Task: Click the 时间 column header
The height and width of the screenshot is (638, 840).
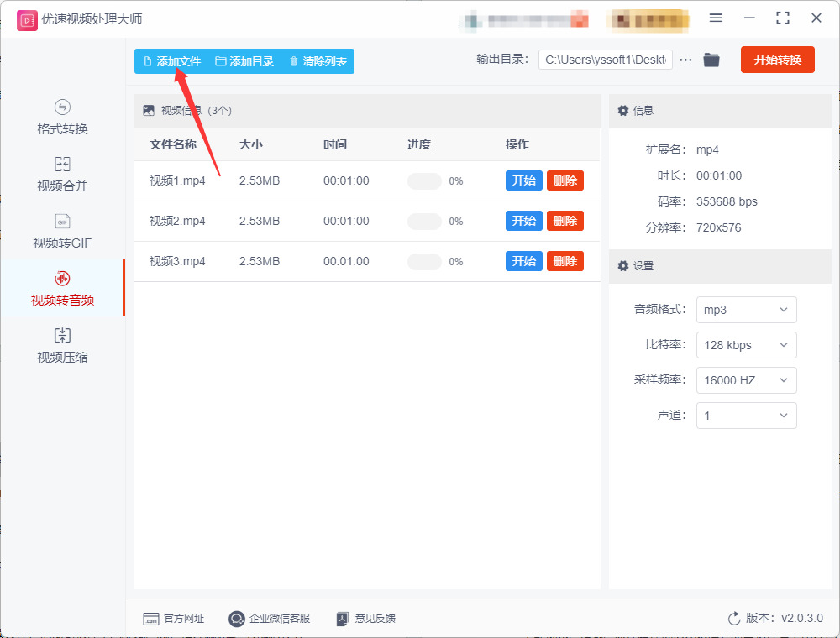Action: click(x=335, y=144)
